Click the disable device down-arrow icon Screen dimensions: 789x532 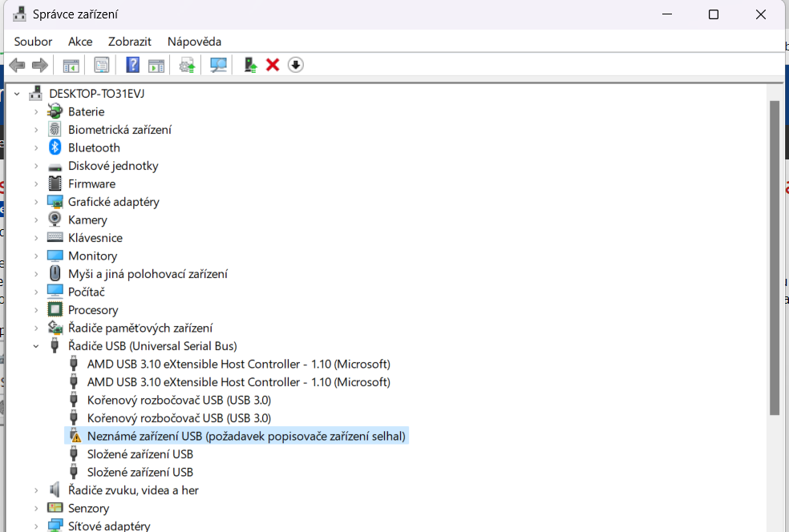click(295, 65)
